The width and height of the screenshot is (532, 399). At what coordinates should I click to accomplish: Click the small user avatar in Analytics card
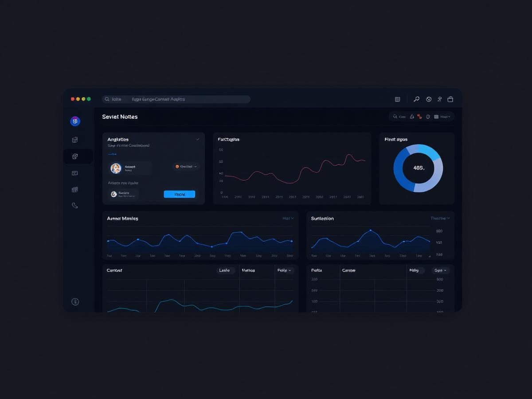[x=114, y=194]
